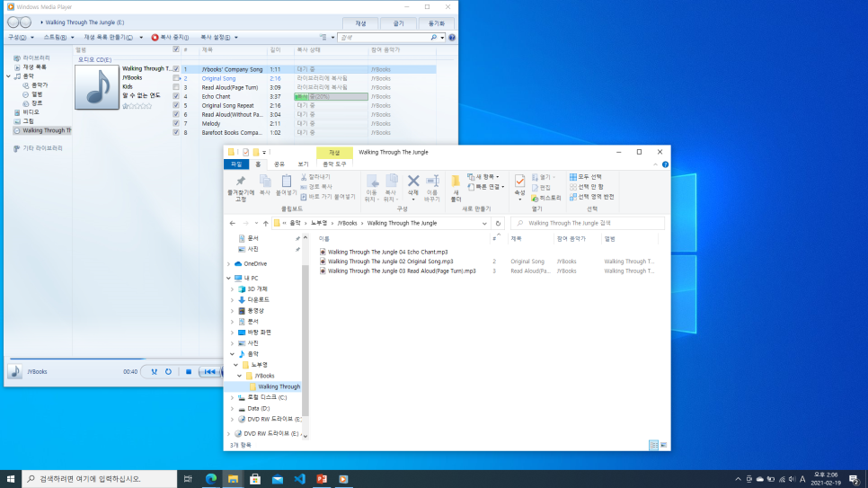The height and width of the screenshot is (488, 868).
Task: Select the 장르 (genre) library node
Action: (x=32, y=103)
